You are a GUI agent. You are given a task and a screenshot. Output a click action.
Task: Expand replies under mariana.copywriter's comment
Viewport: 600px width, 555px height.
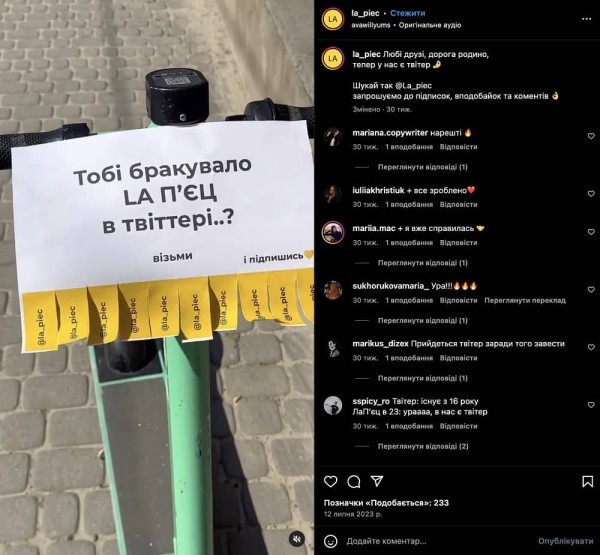click(x=422, y=167)
